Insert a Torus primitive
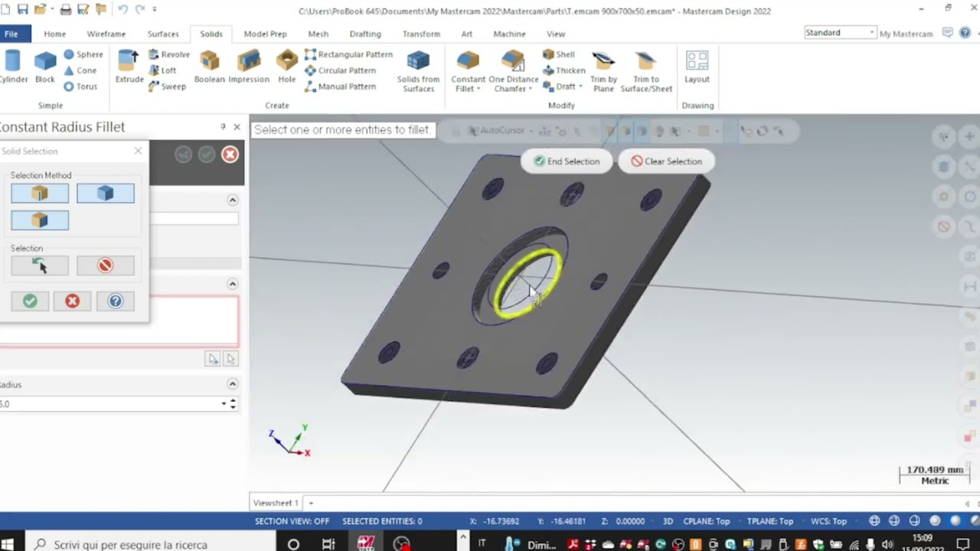 [x=80, y=86]
